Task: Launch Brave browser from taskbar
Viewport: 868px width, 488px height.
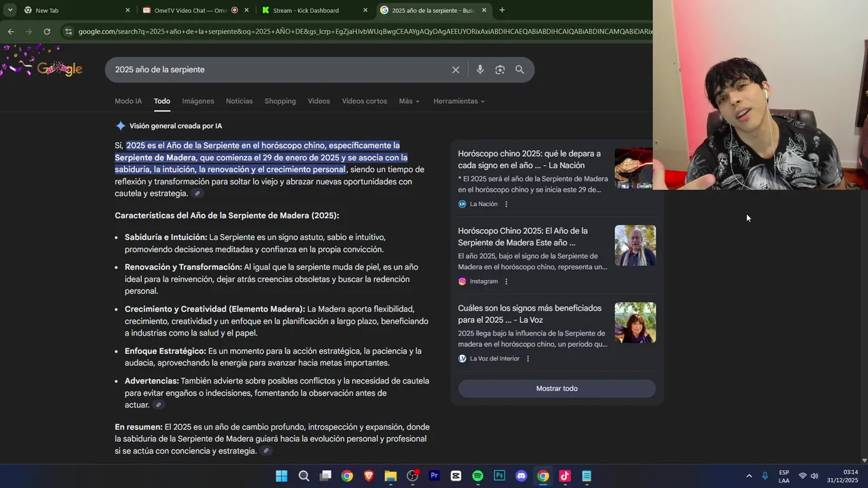Action: [369, 476]
